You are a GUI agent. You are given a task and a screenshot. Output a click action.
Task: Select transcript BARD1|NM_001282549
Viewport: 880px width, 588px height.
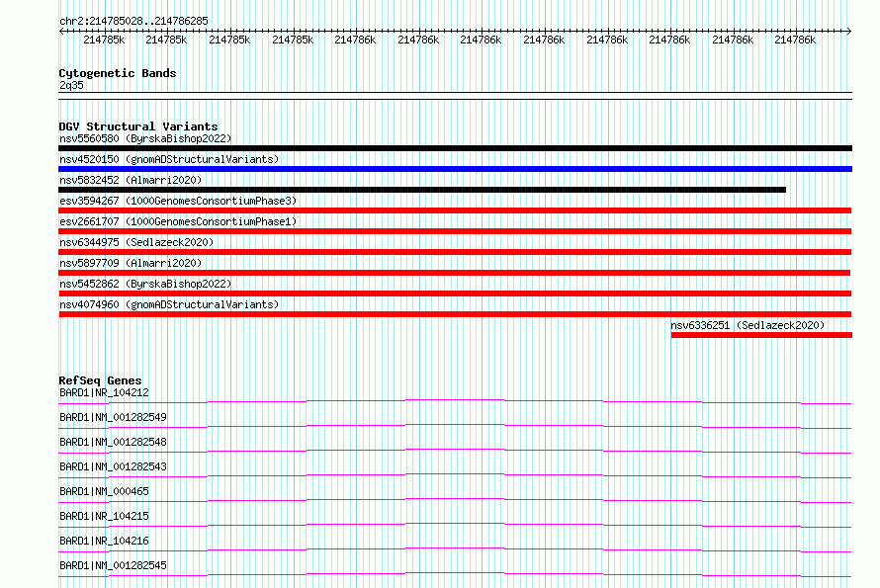pos(113,417)
